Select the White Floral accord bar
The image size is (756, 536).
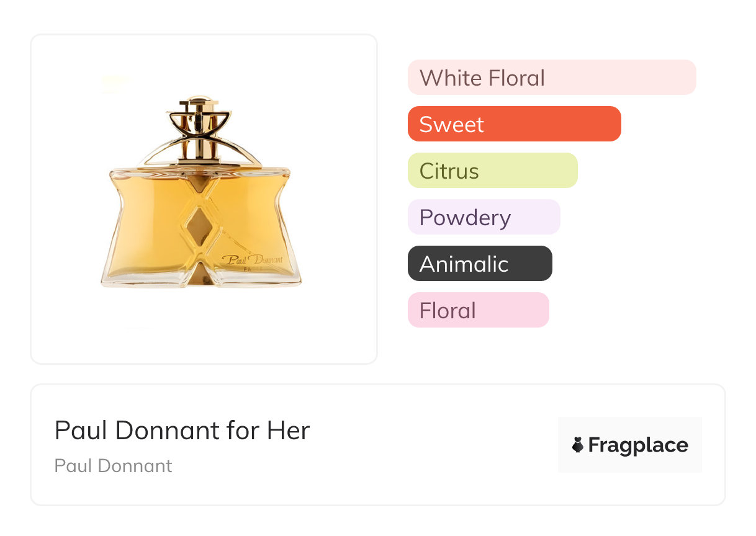click(551, 78)
